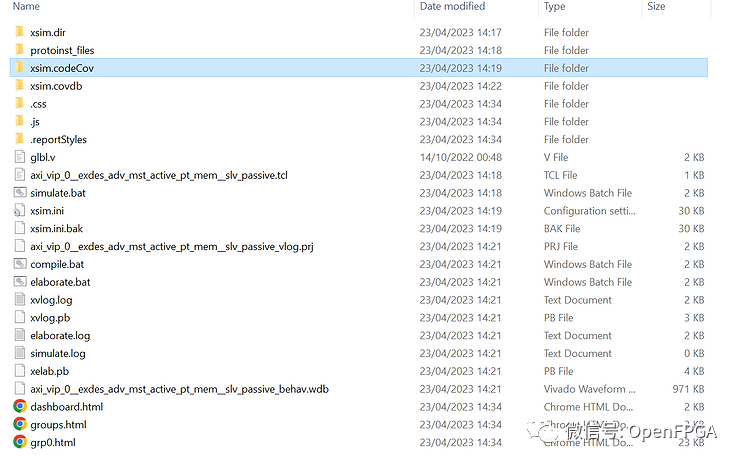Click the TCL File type entry
The height and width of the screenshot is (465, 740).
click(x=560, y=175)
